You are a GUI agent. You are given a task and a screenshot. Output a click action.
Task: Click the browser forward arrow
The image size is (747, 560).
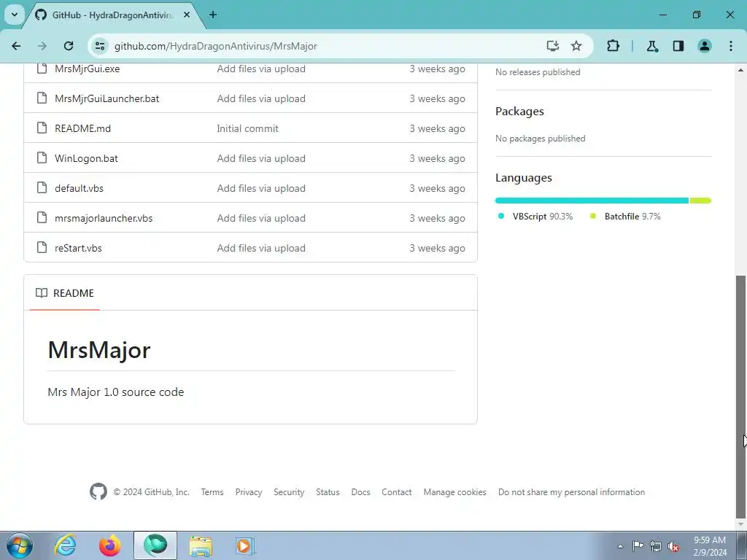click(42, 46)
